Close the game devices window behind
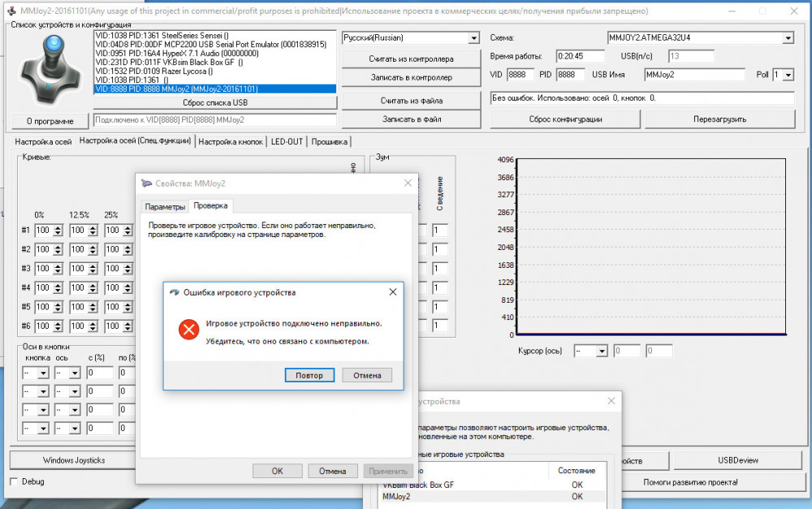 [x=611, y=401]
